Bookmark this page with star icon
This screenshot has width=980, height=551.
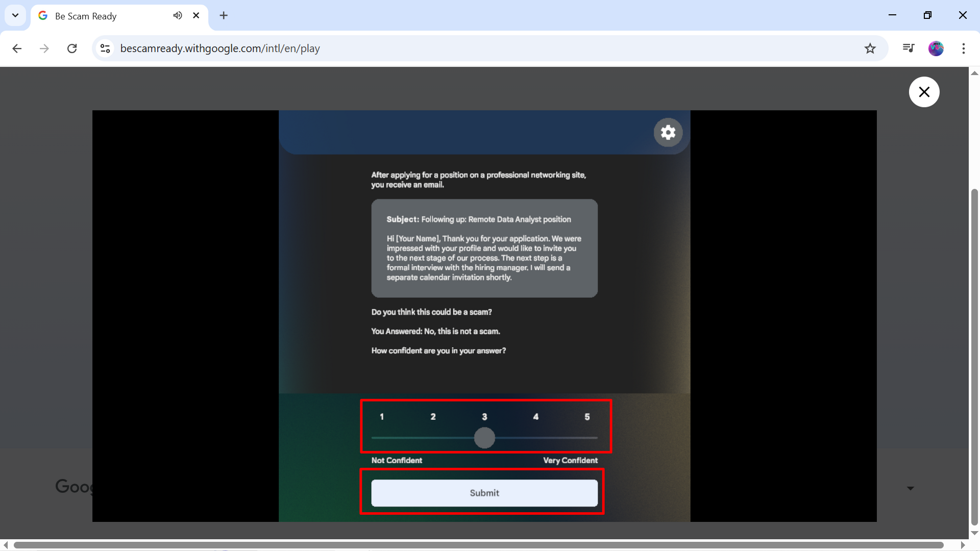pyautogui.click(x=870, y=48)
